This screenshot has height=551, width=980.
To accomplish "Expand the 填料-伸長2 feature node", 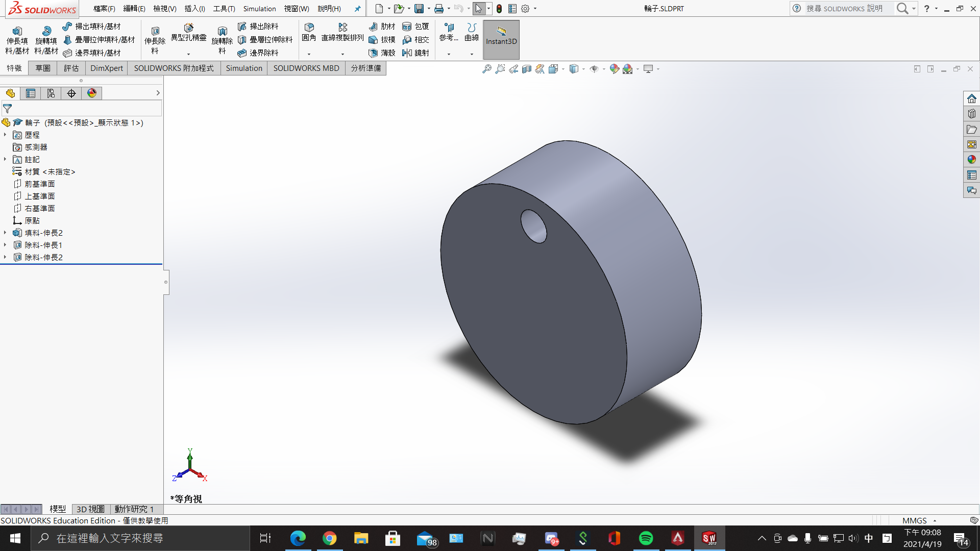I will pos(5,233).
